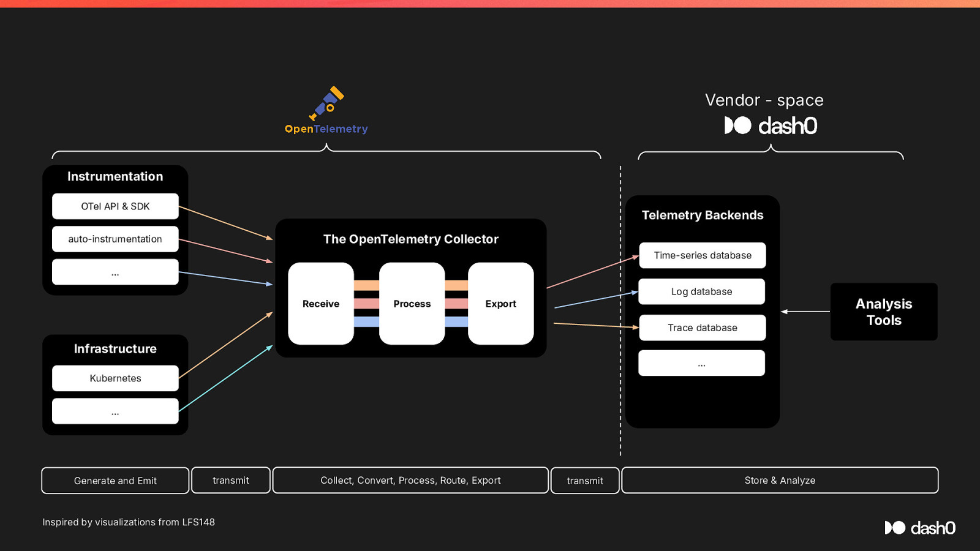Click the Export block in the Collector
This screenshot has width=980, height=551.
click(501, 304)
